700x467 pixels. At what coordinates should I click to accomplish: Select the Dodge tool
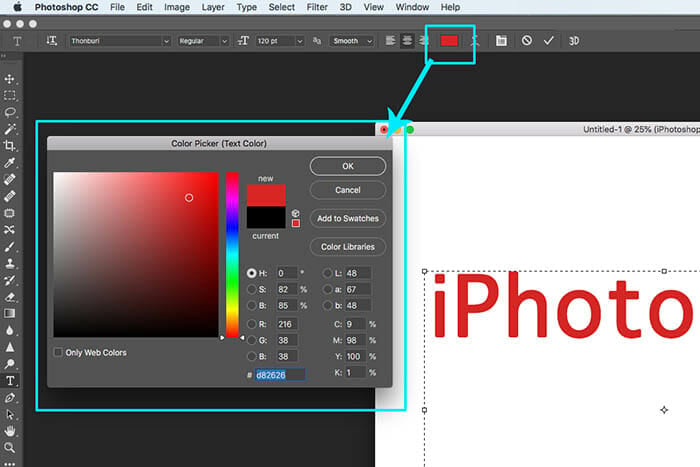[x=9, y=364]
